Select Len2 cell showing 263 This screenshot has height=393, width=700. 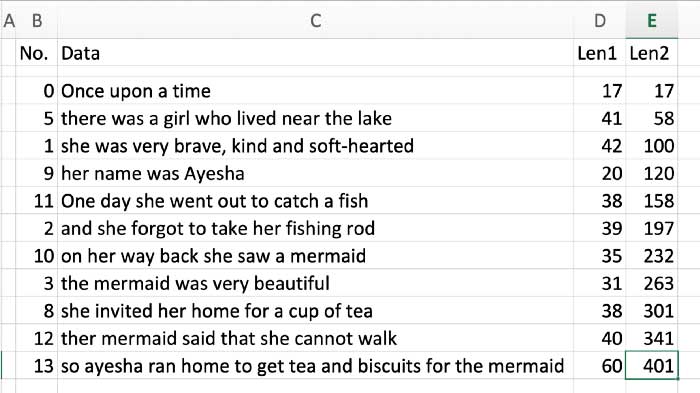tap(651, 283)
